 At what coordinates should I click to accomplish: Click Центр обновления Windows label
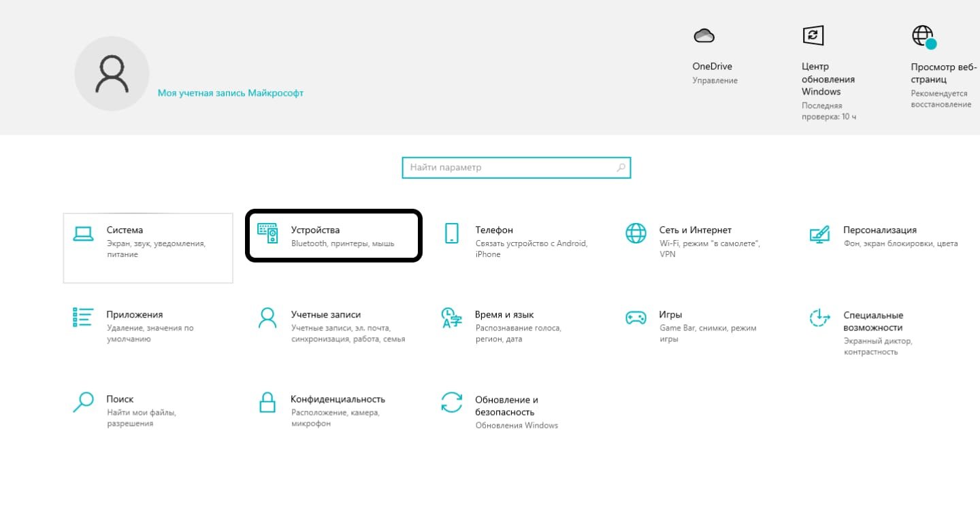pos(828,80)
